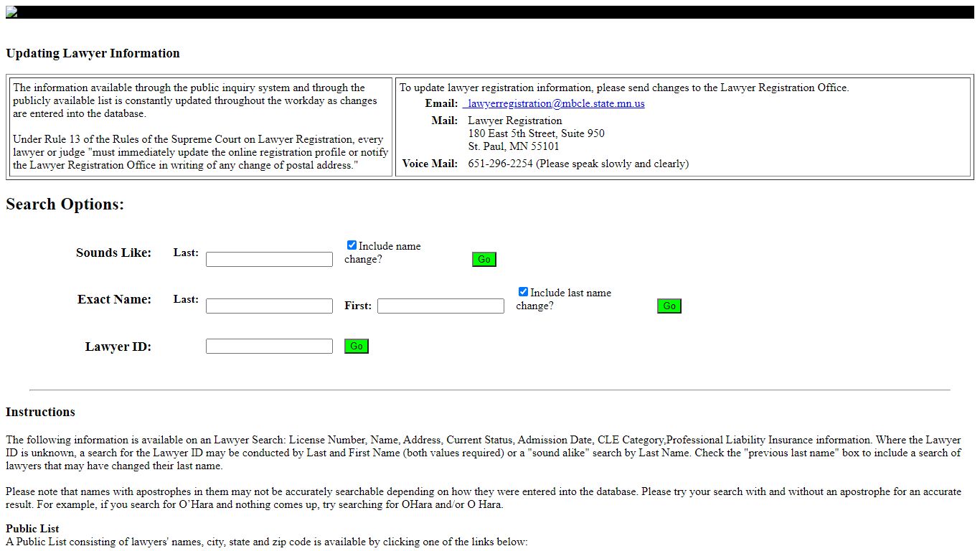Screen dimensions: 980x551
Task: Click the 'First:' label in Exact Name row
Action: pos(358,306)
